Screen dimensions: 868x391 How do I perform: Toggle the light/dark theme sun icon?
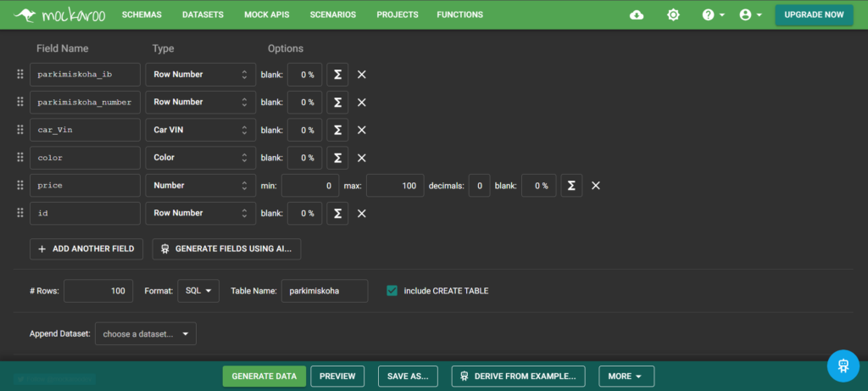pyautogui.click(x=673, y=15)
